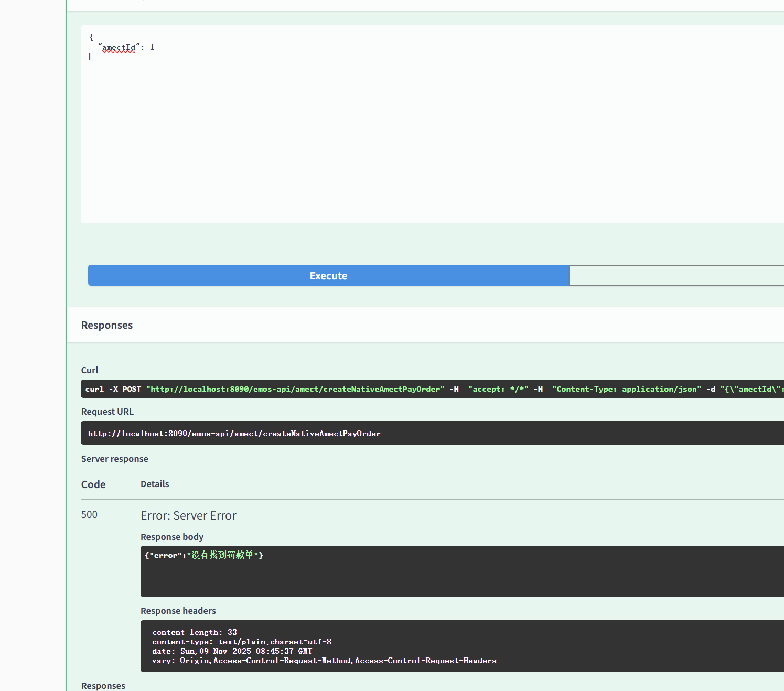The image size is (784, 691).
Task: Click the Curl label
Action: pos(90,370)
